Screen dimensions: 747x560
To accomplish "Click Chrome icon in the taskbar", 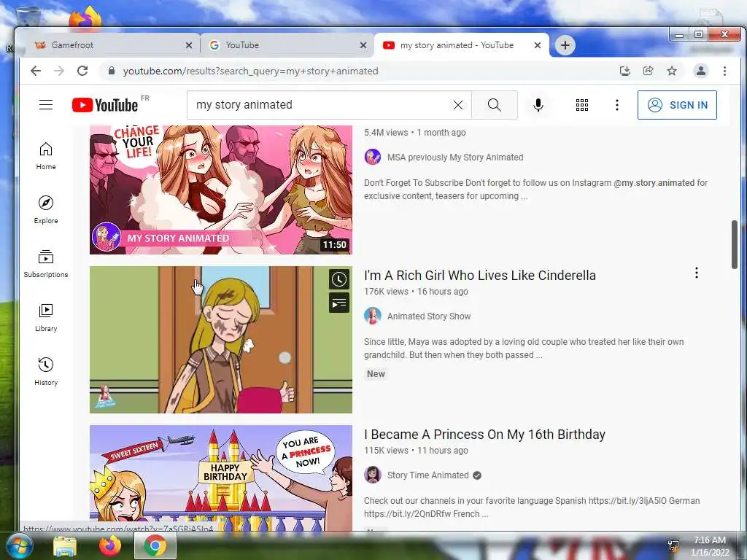I will 155,545.
